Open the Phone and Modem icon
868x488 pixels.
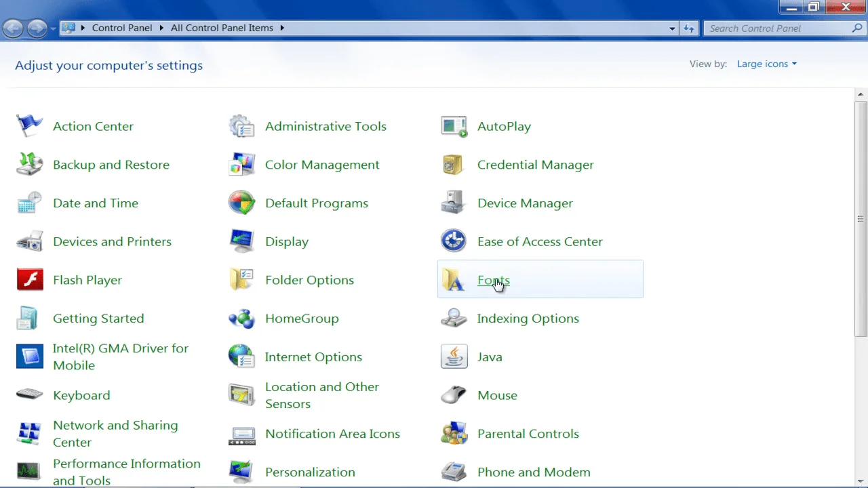coord(454,472)
